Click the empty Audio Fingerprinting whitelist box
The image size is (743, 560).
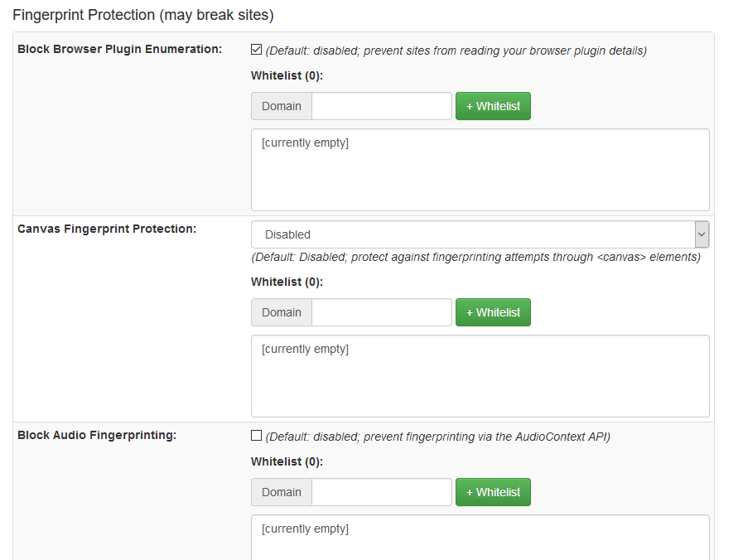480,538
